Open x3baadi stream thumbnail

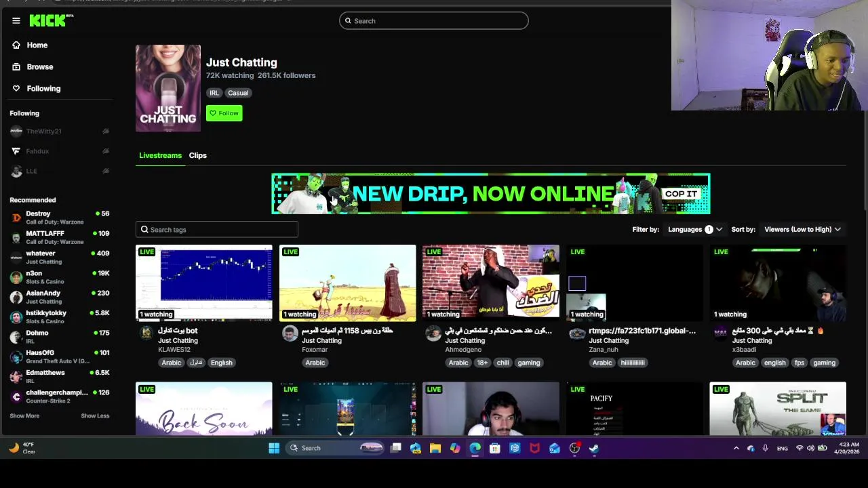coord(778,283)
